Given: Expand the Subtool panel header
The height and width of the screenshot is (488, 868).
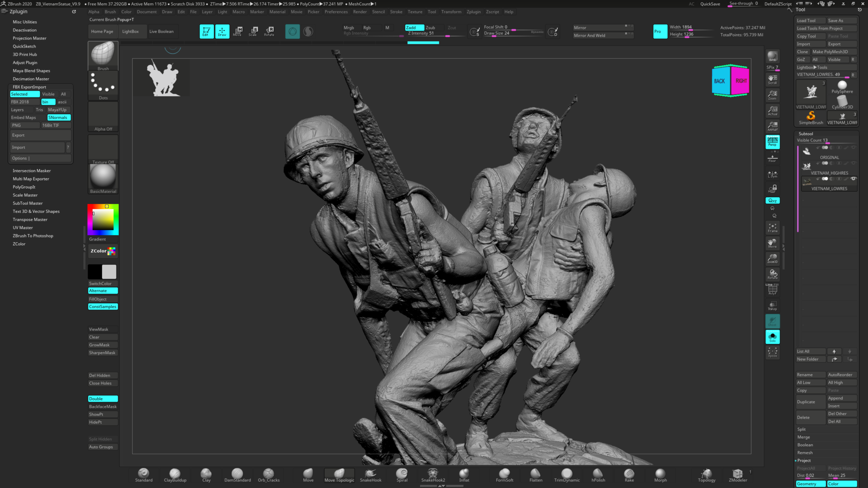Looking at the screenshot, I should [806, 133].
